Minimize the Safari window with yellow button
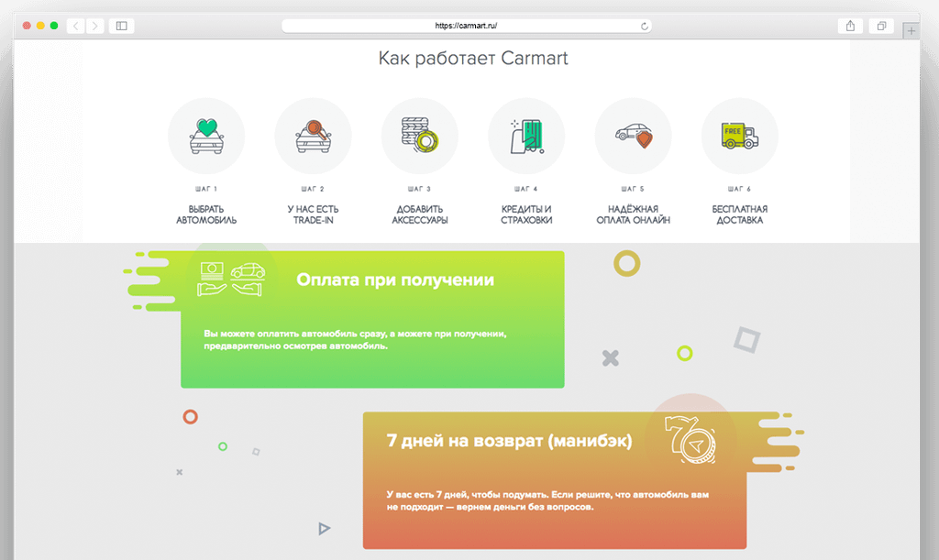This screenshot has width=939, height=560. coord(40,26)
